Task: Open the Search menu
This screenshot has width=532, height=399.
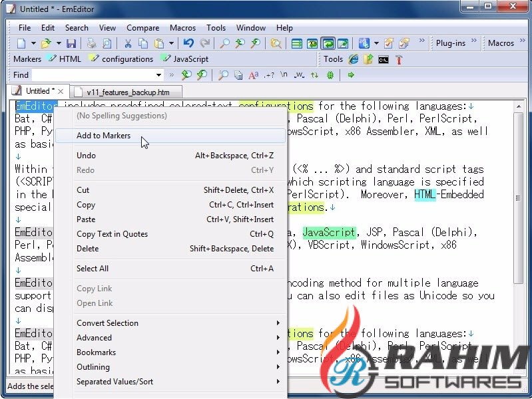Action: 77,28
